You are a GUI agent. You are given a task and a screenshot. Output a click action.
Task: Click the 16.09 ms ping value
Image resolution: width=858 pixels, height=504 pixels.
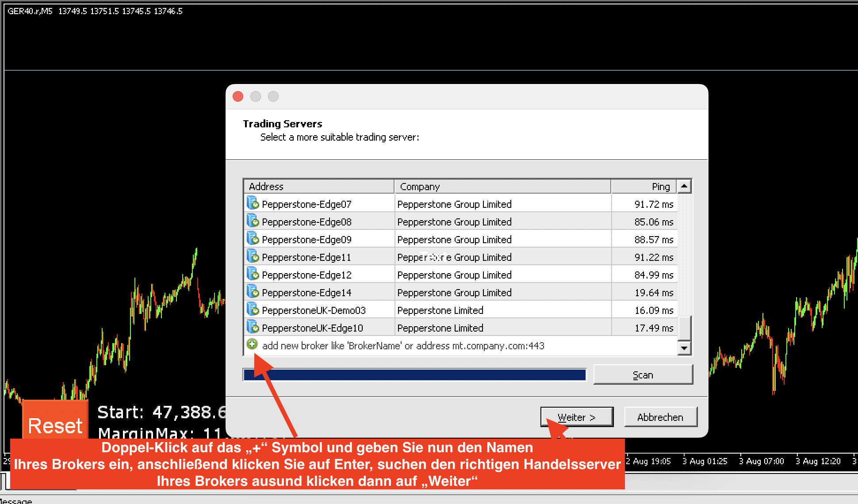click(x=654, y=310)
